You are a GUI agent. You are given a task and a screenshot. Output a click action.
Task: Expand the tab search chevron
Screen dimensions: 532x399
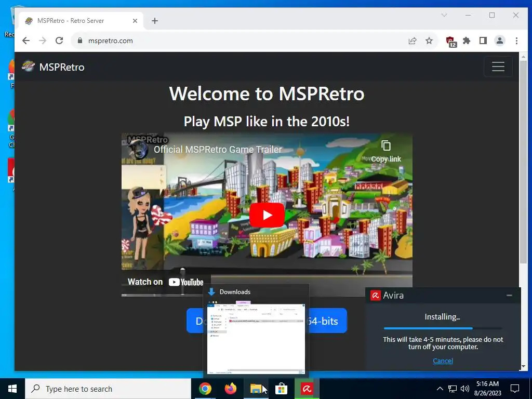(x=444, y=15)
